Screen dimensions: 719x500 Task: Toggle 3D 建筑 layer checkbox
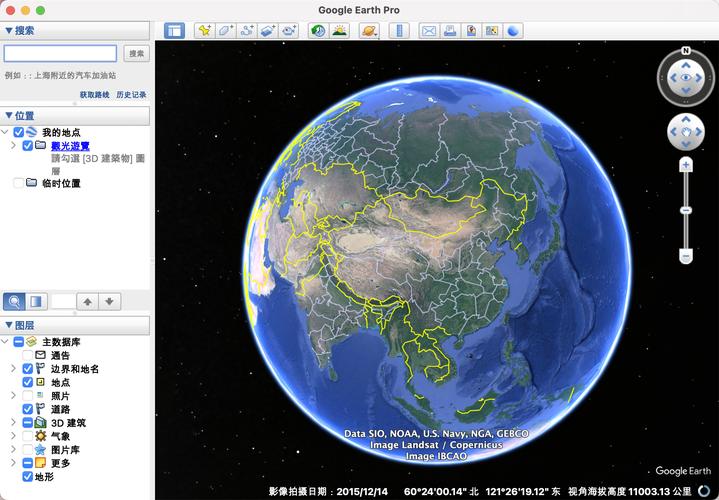coord(28,422)
